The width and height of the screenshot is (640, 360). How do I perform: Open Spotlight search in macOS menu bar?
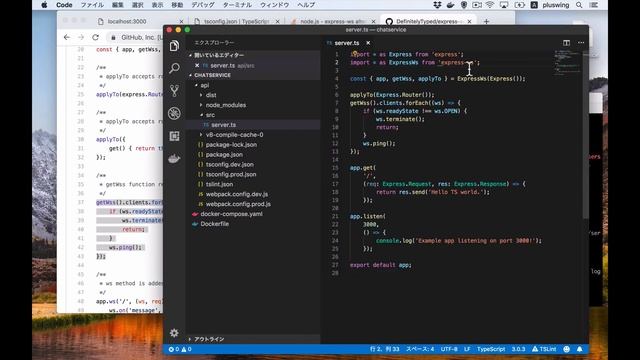point(579,5)
